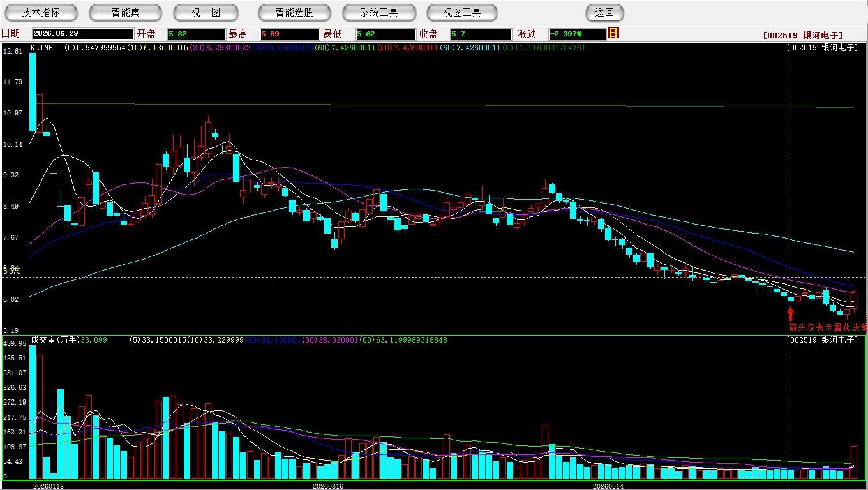Screen dimensions: 868x490
Task: Click the (0)11.1160001754761 green indicator value
Action: tap(544, 48)
